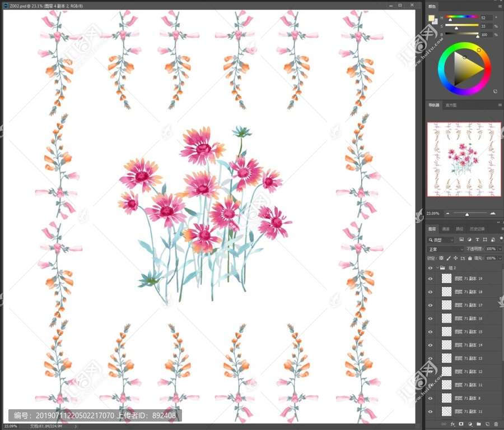504x430 pixels.
Task: Click the navigator zoom value 23.09%
Action: tap(433, 214)
